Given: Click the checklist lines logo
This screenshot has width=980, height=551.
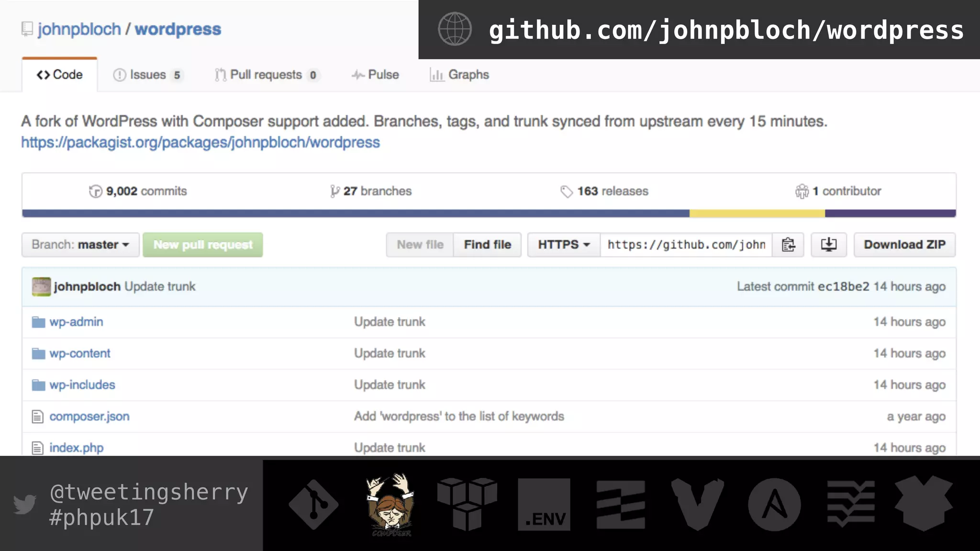Looking at the screenshot, I should click(x=851, y=504).
